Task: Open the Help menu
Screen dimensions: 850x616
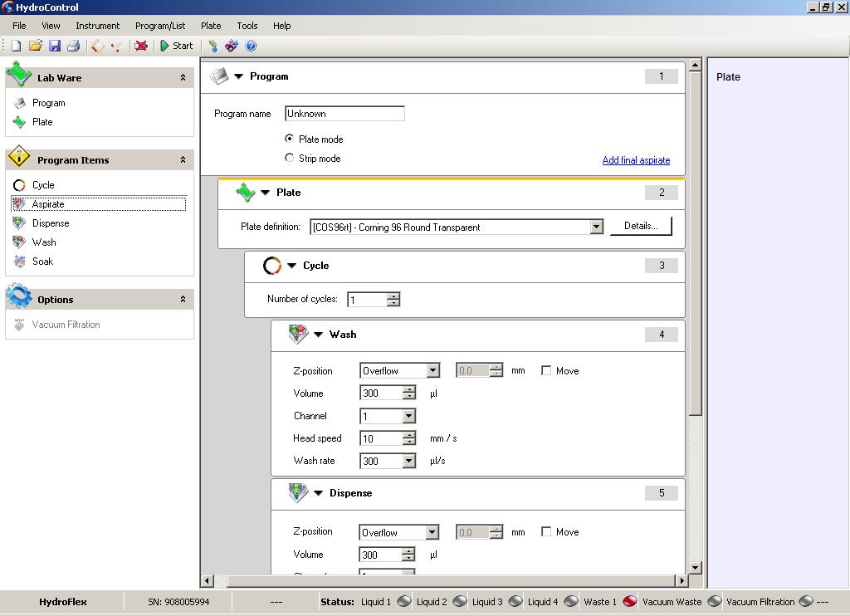Action: (282, 26)
